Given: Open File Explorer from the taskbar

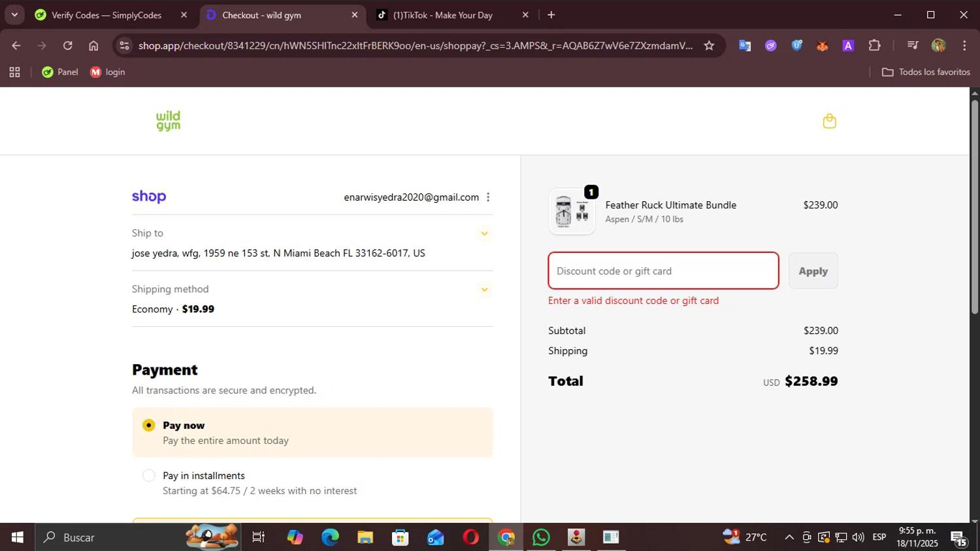Looking at the screenshot, I should click(365, 537).
